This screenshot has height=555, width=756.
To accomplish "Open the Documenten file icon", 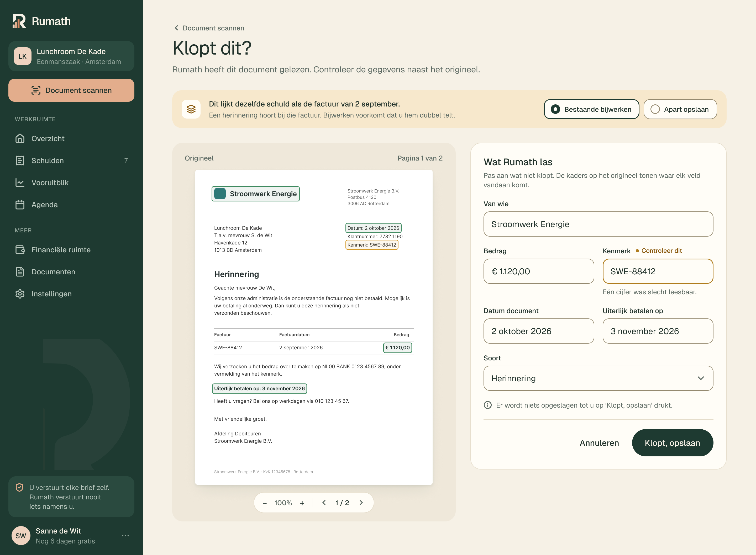I will point(20,272).
